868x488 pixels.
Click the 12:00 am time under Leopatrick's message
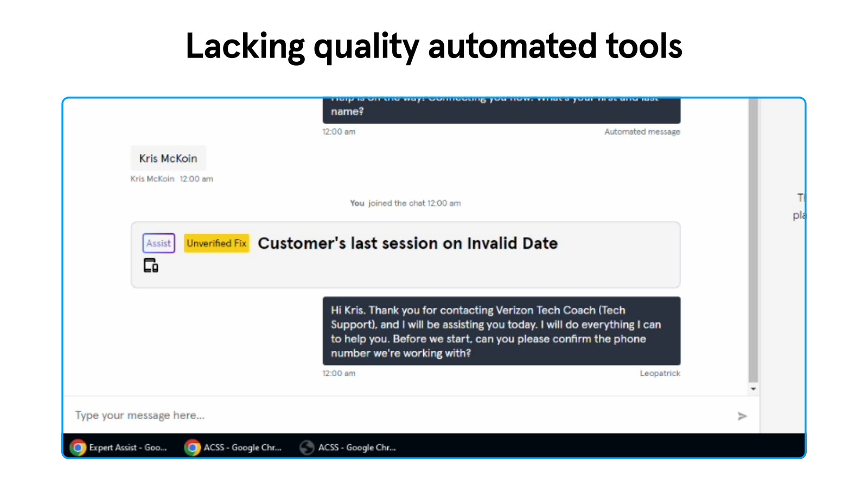[339, 374]
